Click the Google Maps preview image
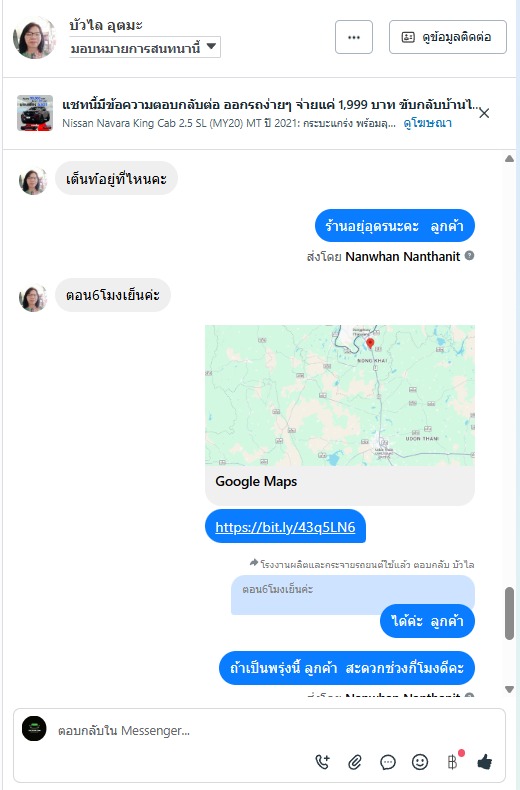The image size is (520, 790). pos(340,396)
